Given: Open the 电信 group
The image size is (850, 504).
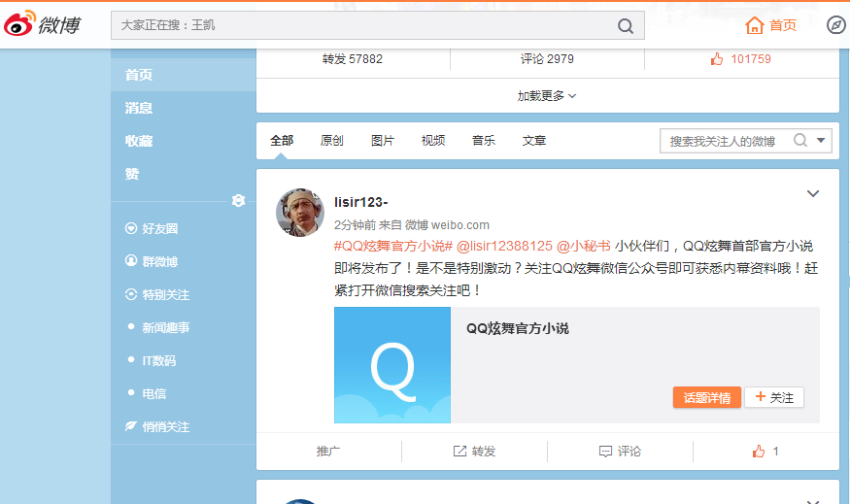Looking at the screenshot, I should [153, 393].
